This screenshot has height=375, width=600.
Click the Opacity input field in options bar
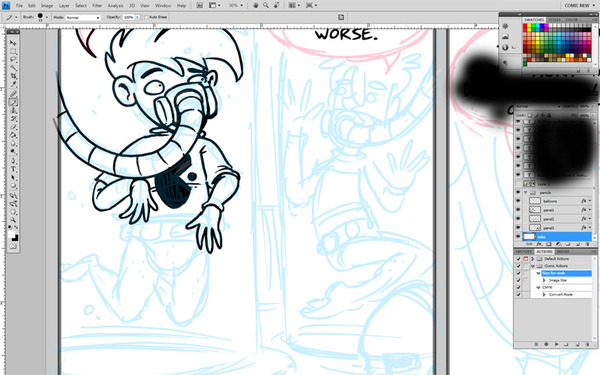click(129, 18)
